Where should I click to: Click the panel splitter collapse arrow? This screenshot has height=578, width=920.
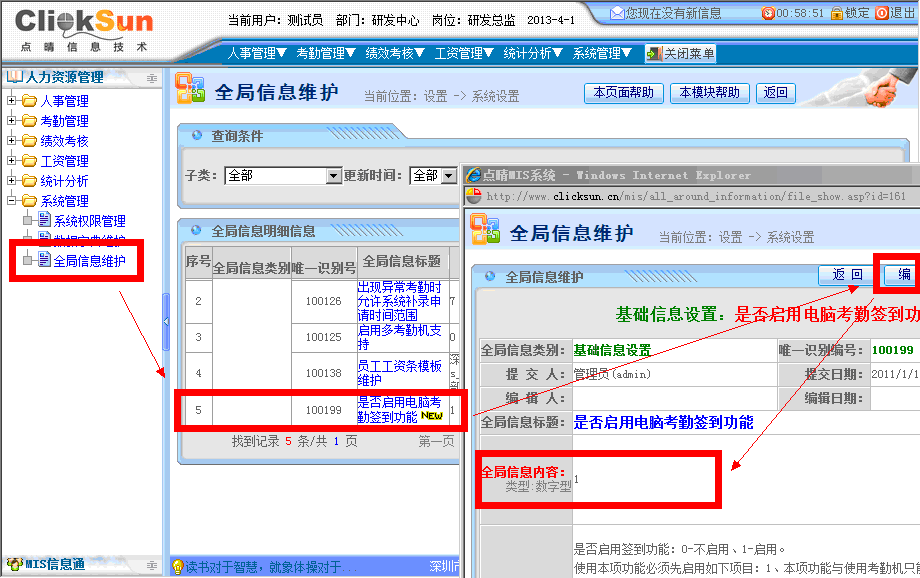pos(166,320)
